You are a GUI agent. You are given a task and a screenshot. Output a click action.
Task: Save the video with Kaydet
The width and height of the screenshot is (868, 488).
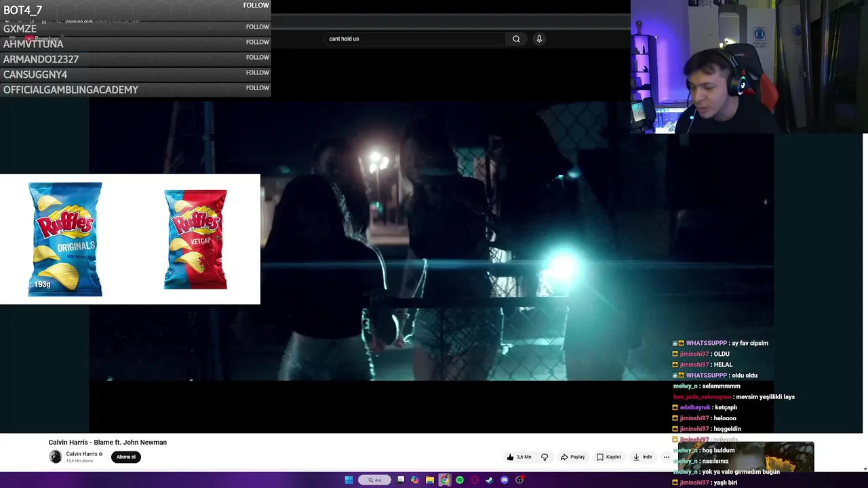coord(609,457)
